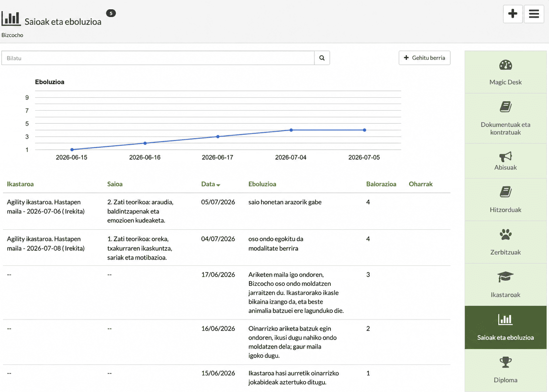Open Magic Desk dashboard icon
This screenshot has height=392, width=549.
pyautogui.click(x=505, y=65)
